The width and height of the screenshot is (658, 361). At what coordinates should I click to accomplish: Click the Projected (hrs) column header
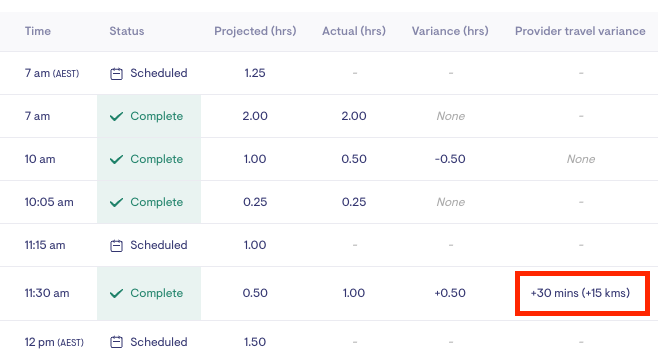255,31
